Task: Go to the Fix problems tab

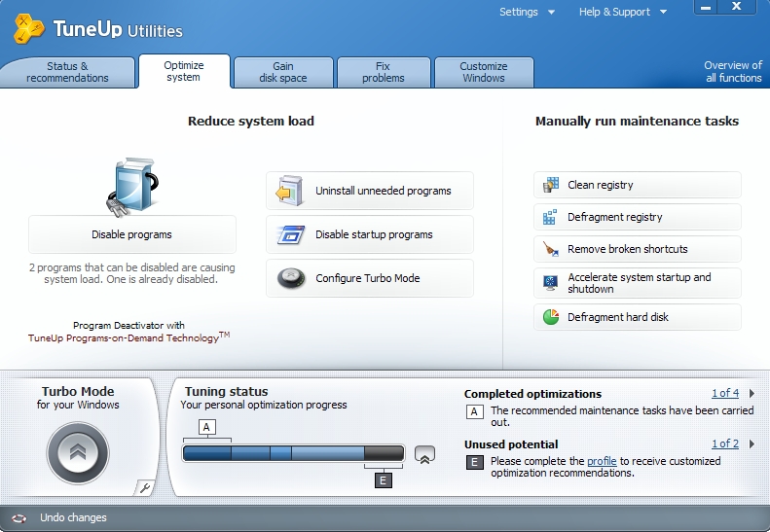Action: (384, 72)
